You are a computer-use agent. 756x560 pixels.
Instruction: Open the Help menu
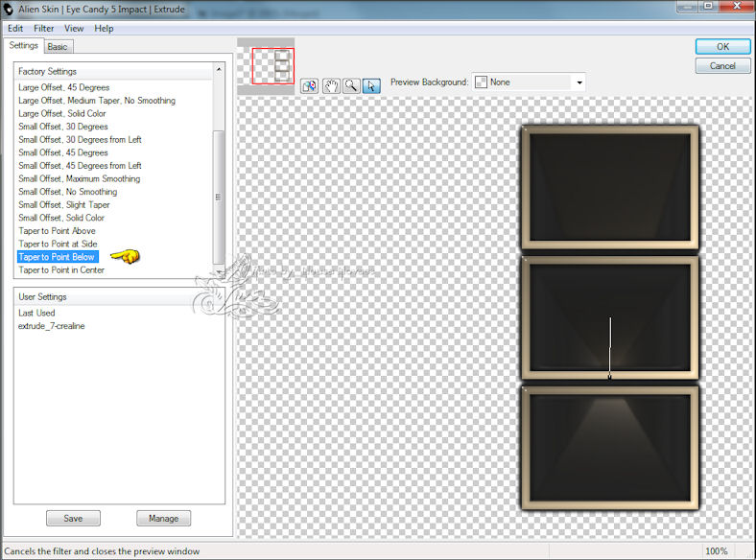pyautogui.click(x=104, y=29)
